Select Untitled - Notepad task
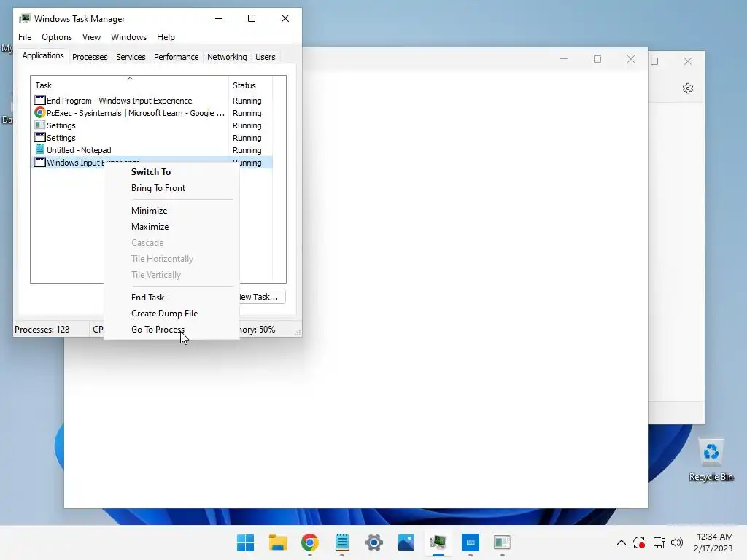This screenshot has width=747, height=560. (x=152, y=150)
